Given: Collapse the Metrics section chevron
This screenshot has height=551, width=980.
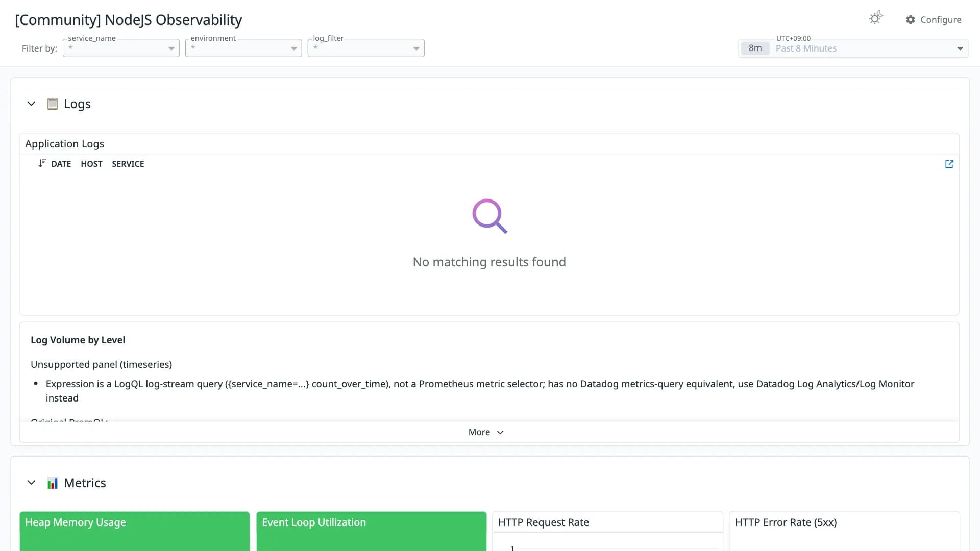Looking at the screenshot, I should [31, 483].
